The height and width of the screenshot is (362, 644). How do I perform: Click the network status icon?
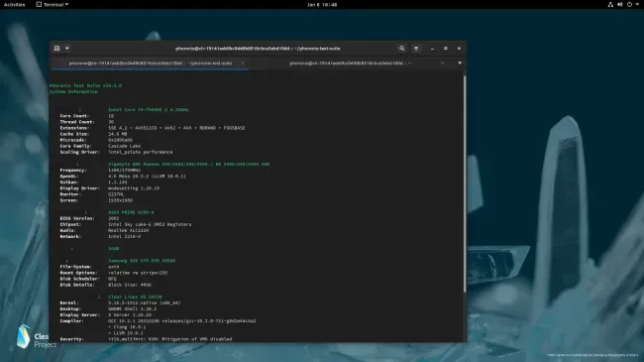[x=610, y=5]
